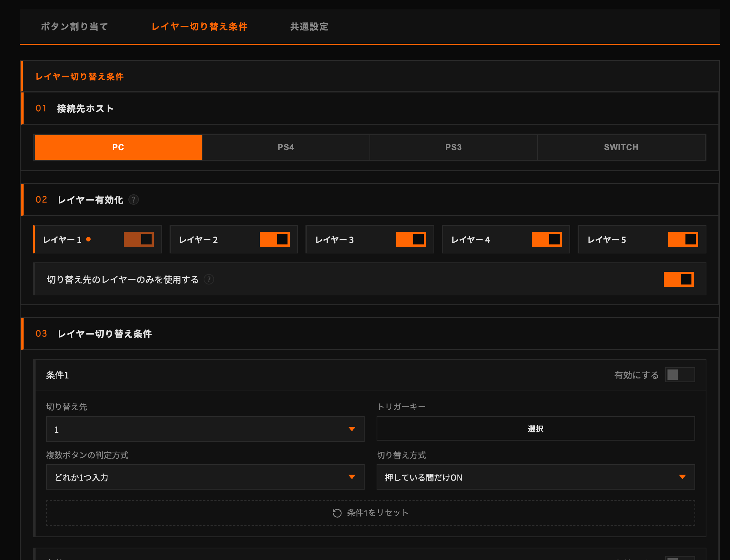Disable the レイヤー4 switch

[x=547, y=239]
